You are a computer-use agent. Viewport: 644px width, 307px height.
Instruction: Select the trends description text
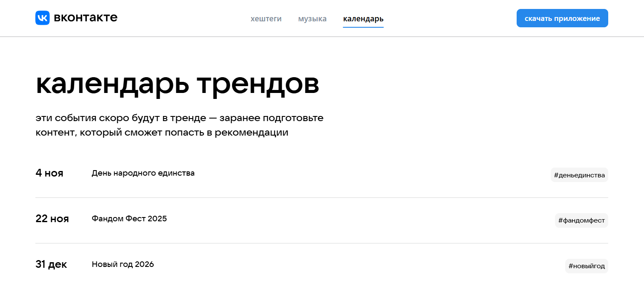[179, 125]
